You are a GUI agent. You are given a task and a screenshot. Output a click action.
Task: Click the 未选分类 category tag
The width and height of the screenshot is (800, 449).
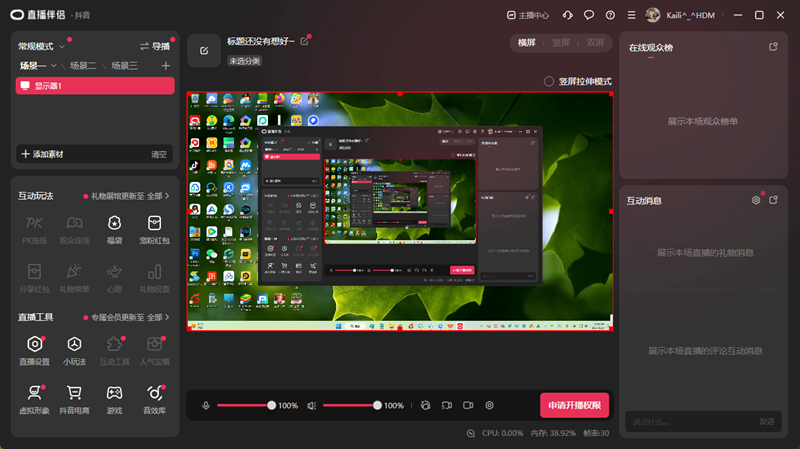point(245,61)
